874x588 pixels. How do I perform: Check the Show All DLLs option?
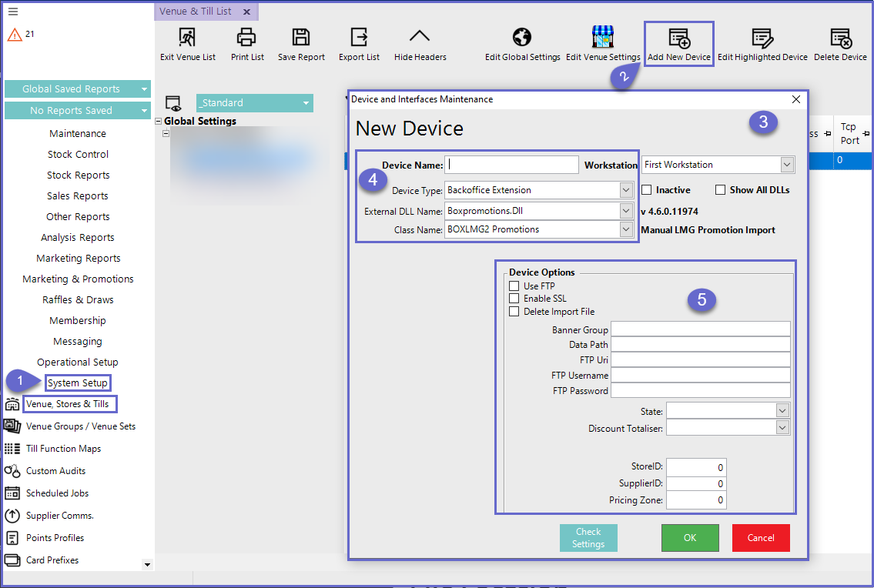coord(721,190)
